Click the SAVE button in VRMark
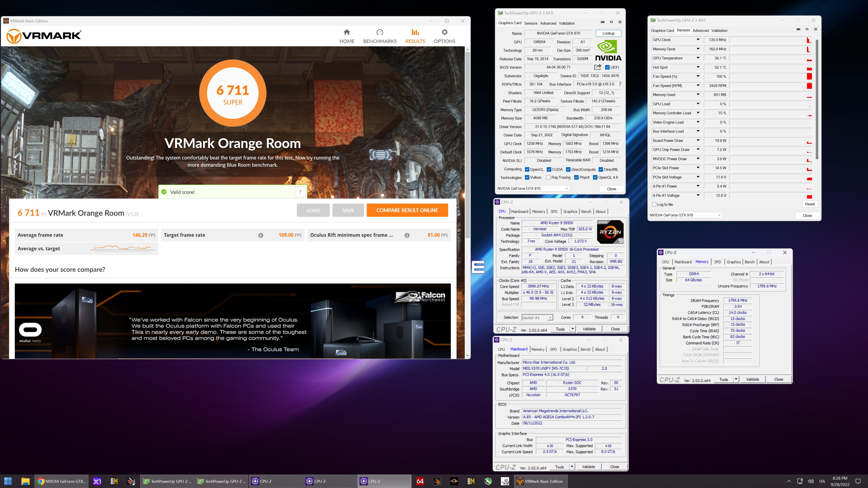 pos(348,210)
